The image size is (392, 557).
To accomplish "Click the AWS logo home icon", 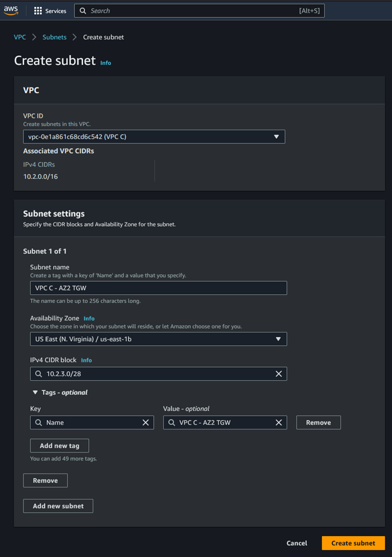I will pos(11,11).
